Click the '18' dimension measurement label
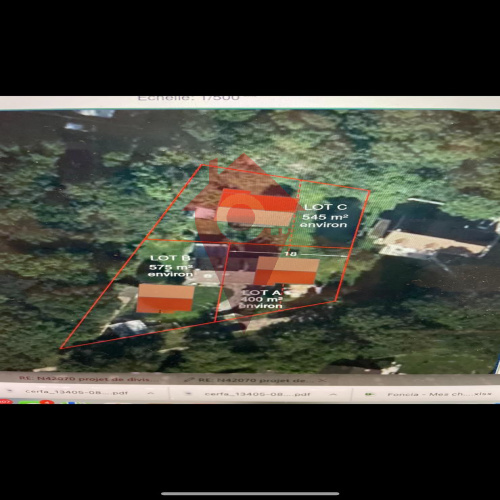This screenshot has height=500, width=500. pyautogui.click(x=290, y=254)
